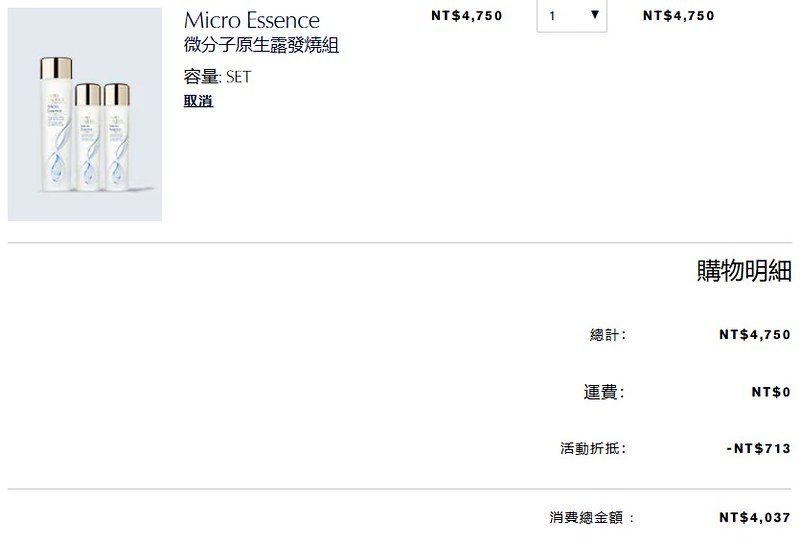
Task: Click the 購物明細 heading
Action: pos(743,271)
